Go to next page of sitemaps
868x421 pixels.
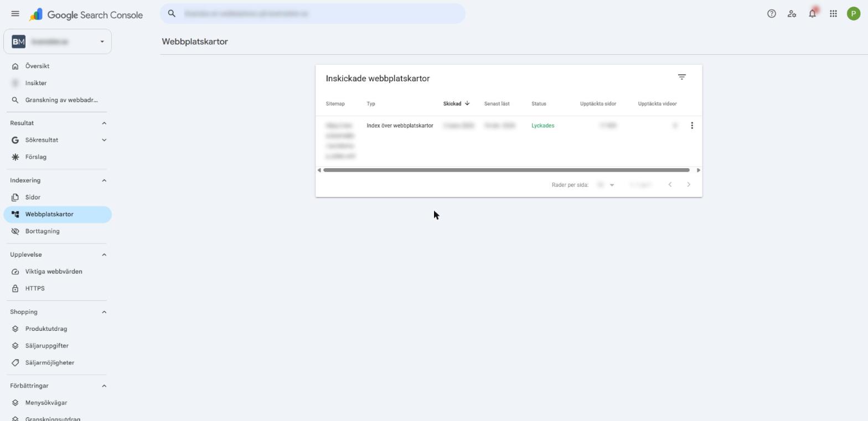tap(689, 185)
